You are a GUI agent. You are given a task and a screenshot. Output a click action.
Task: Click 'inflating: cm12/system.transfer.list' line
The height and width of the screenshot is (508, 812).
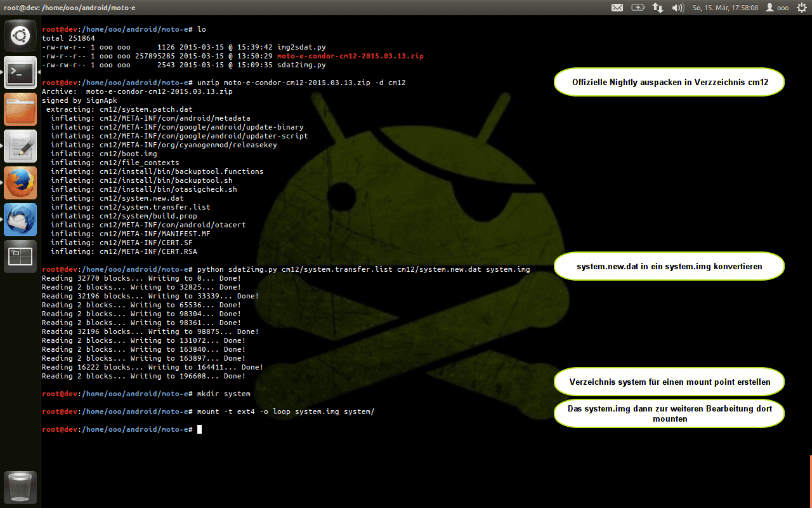click(131, 207)
